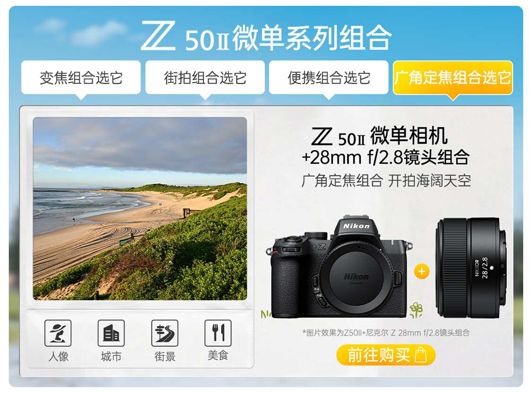
Task: Click the 前往购买 purchase button
Action: (x=386, y=355)
